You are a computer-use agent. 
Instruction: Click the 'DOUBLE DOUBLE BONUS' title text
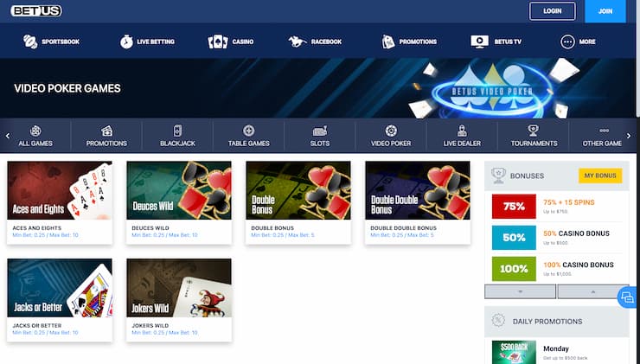[403, 228]
